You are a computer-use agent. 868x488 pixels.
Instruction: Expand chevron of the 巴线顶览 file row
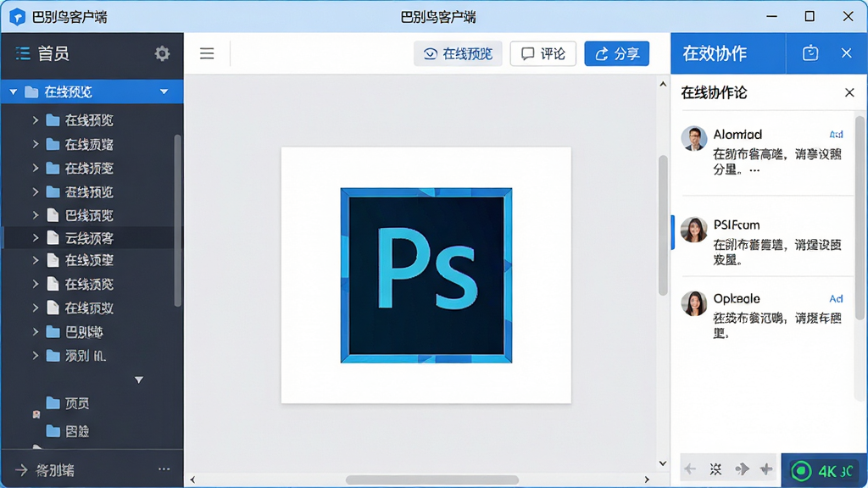pyautogui.click(x=36, y=215)
